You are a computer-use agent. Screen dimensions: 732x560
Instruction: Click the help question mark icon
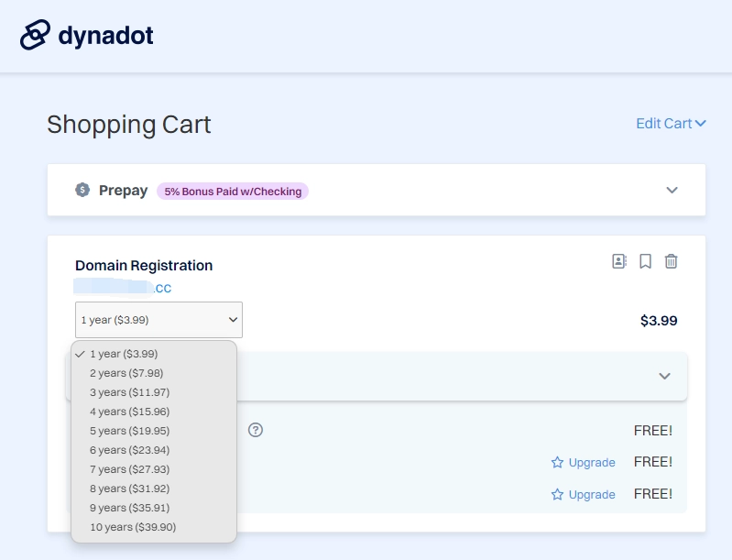[256, 430]
